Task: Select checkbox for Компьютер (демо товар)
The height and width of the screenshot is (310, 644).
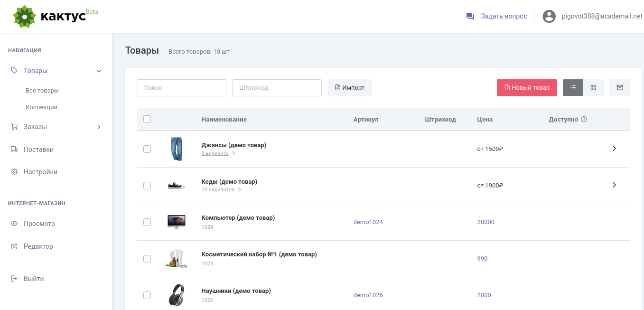Action: pos(147,222)
